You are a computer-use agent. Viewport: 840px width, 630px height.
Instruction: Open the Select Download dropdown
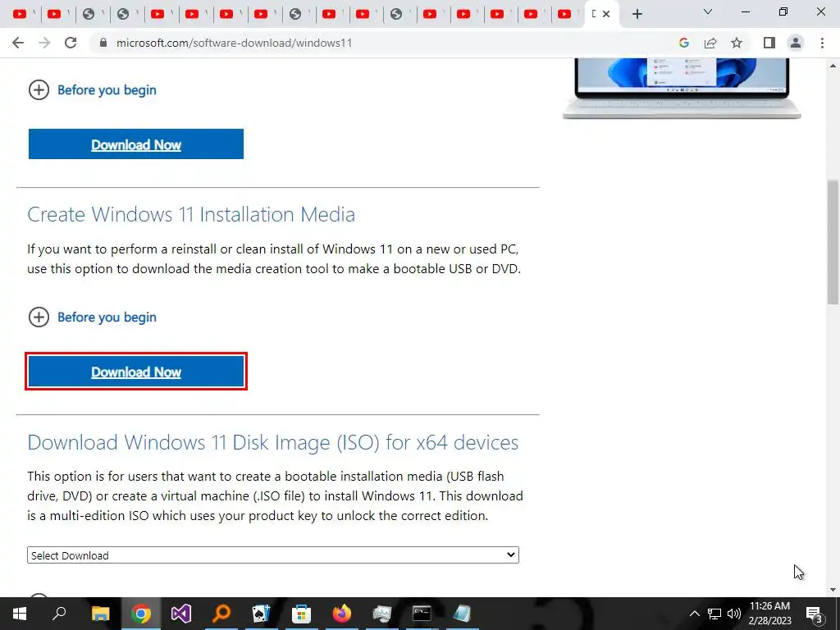pyautogui.click(x=272, y=555)
